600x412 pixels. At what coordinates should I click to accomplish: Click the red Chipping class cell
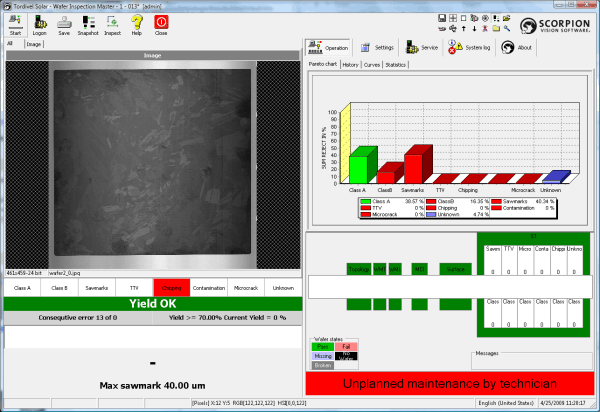click(171, 286)
